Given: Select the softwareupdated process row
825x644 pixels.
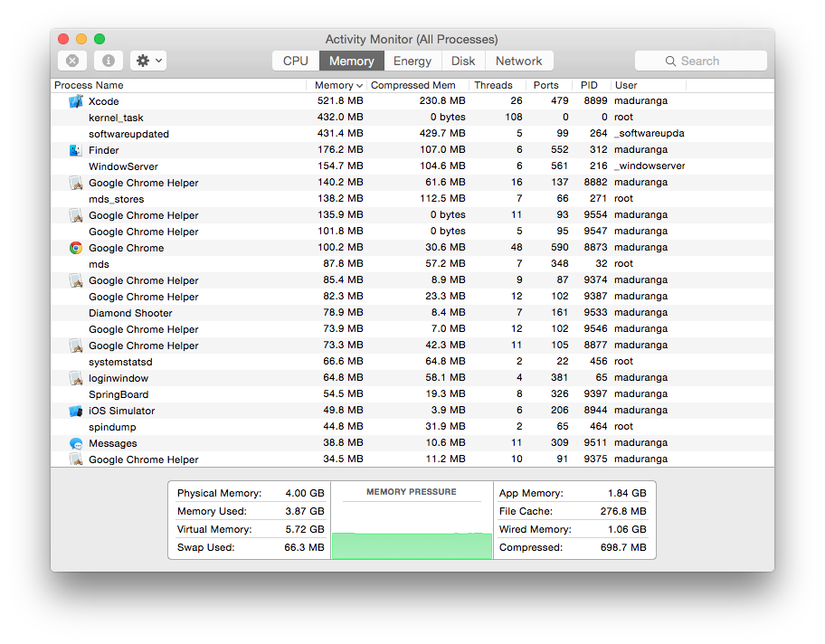Looking at the screenshot, I should [412, 134].
